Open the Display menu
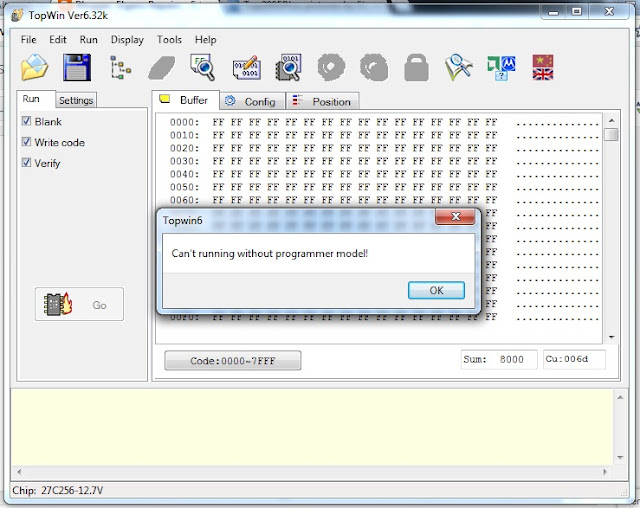The height and width of the screenshot is (508, 640). 127,40
